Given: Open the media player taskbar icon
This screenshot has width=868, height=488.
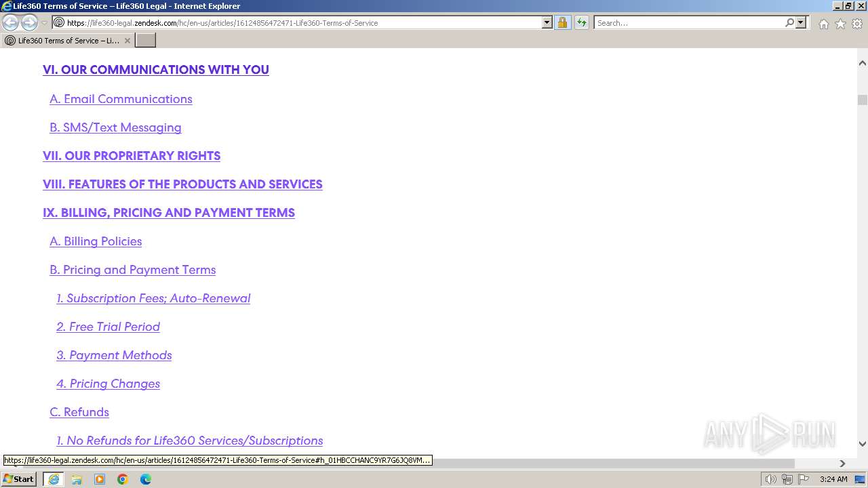Looking at the screenshot, I should (x=100, y=479).
